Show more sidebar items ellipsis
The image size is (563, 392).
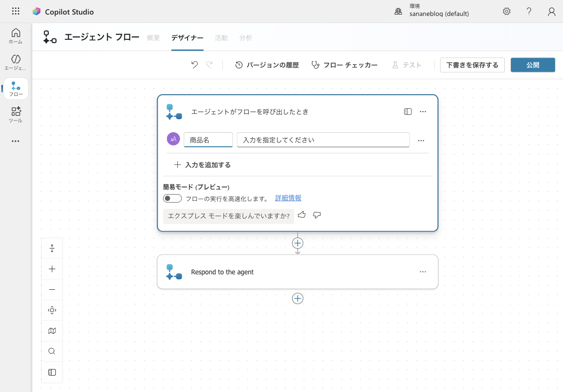16,141
